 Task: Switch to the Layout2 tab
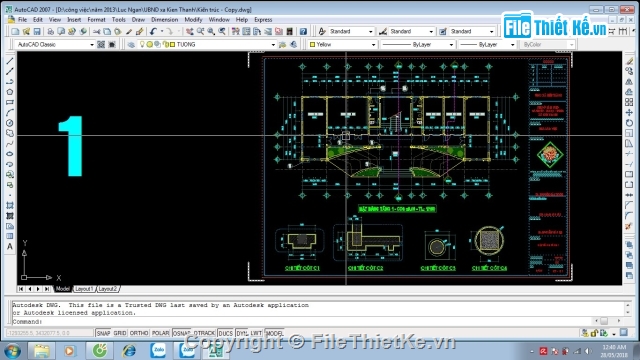point(108,289)
